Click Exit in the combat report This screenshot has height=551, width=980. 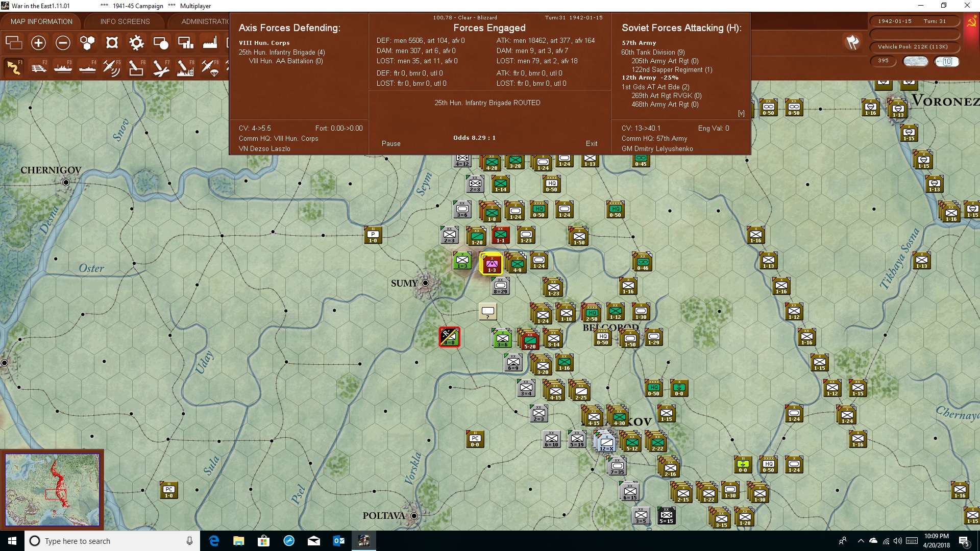pos(592,144)
